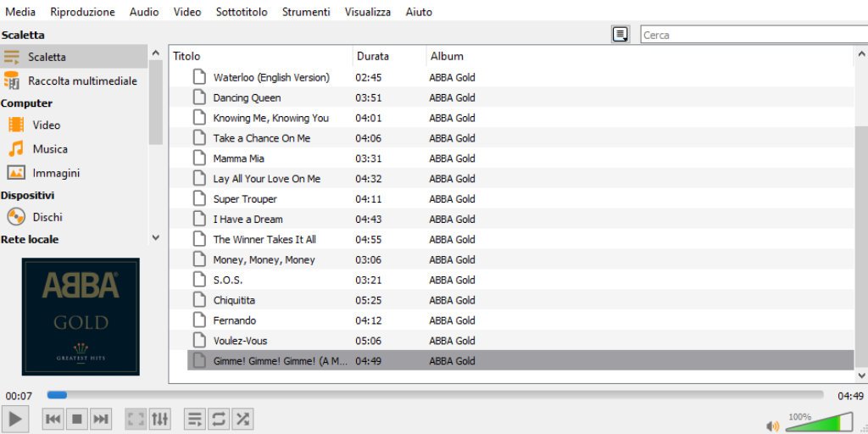Image resolution: width=868 pixels, height=434 pixels.
Task: Open the Riproduzione menu
Action: coord(82,12)
